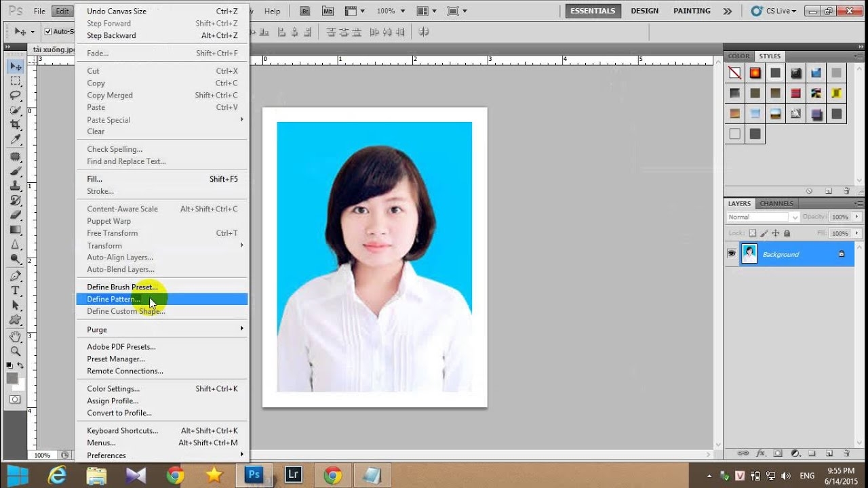
Task: Open Mini Bridge from the application bar
Action: point(328,11)
